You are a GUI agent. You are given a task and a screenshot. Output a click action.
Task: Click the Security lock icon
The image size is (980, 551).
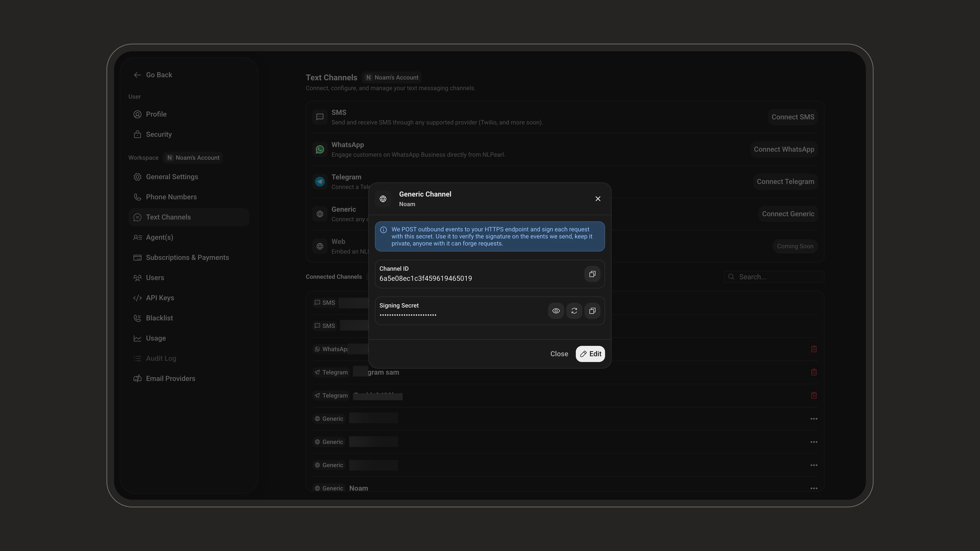(x=137, y=135)
